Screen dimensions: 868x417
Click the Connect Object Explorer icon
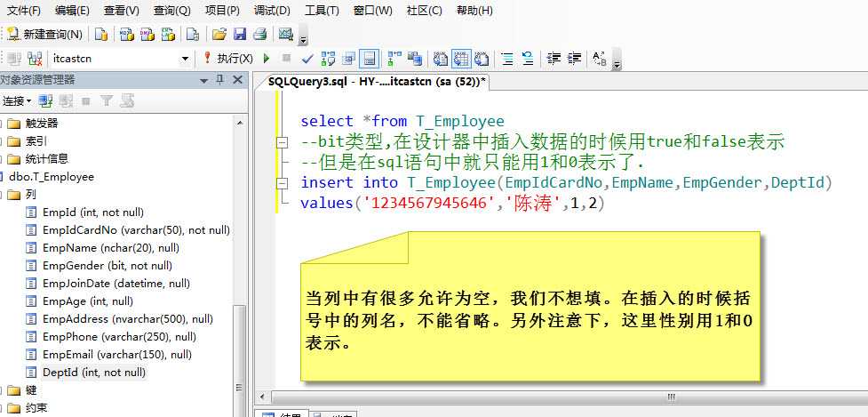tap(45, 100)
